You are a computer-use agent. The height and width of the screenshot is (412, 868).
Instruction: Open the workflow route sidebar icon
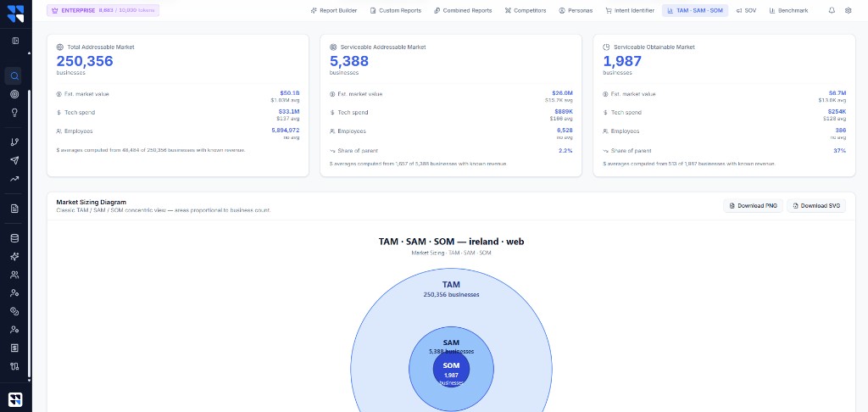coord(15,366)
